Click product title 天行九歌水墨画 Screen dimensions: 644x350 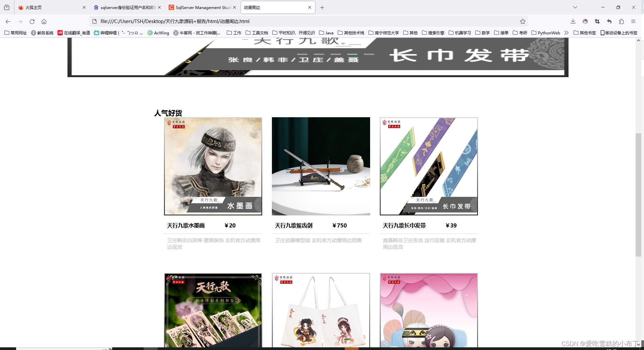186,225
